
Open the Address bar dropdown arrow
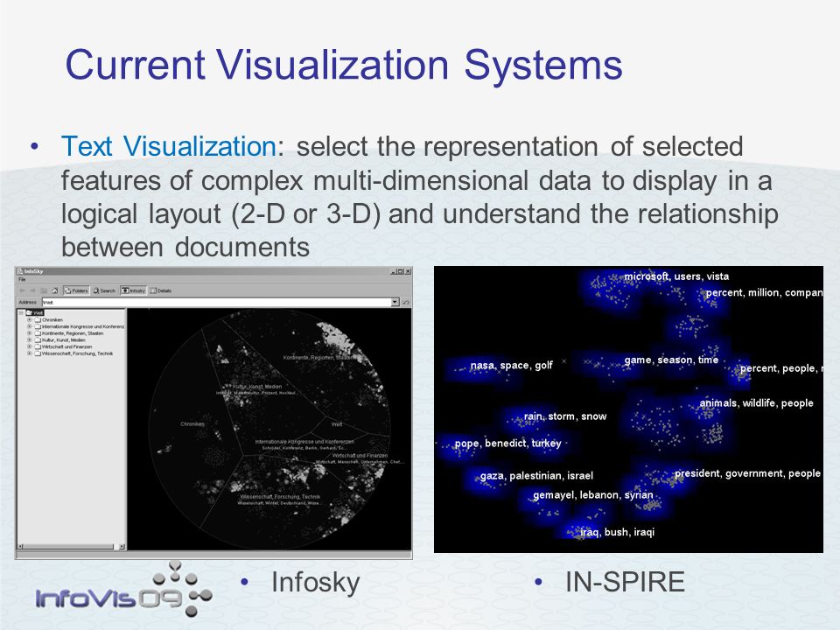coord(395,302)
